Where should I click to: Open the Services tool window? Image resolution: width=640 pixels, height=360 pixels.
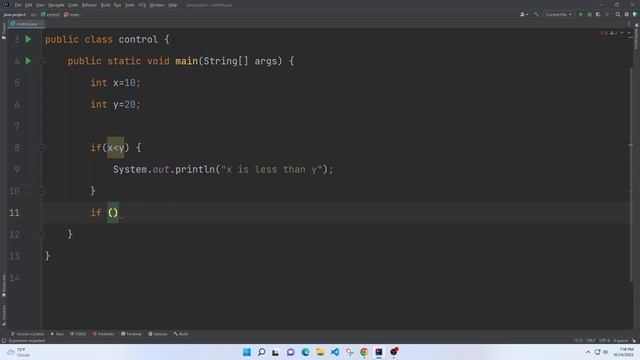click(x=158, y=334)
